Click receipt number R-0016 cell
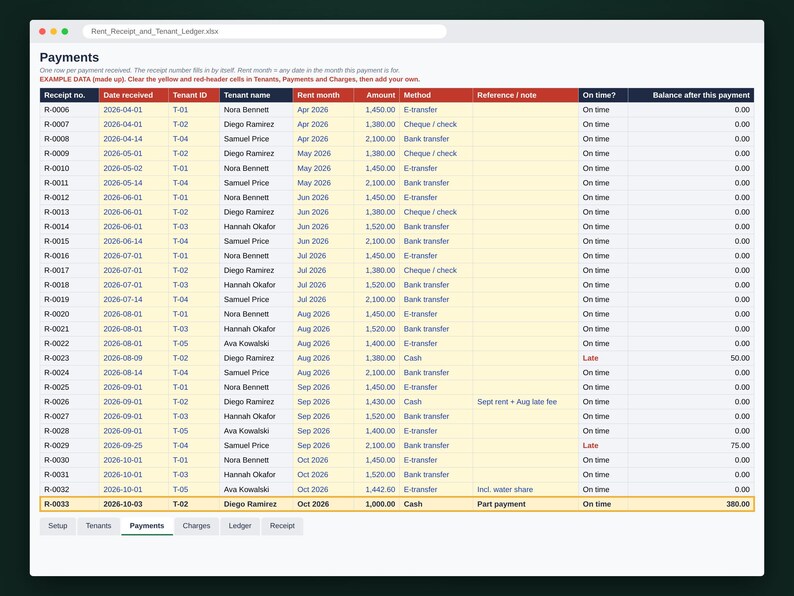The image size is (794, 596). point(69,256)
